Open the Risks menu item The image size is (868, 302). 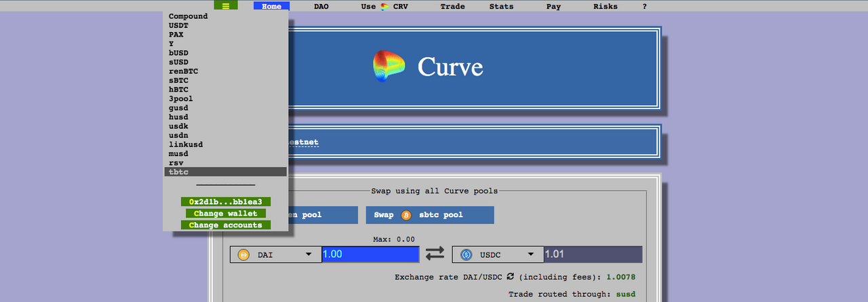[606, 6]
